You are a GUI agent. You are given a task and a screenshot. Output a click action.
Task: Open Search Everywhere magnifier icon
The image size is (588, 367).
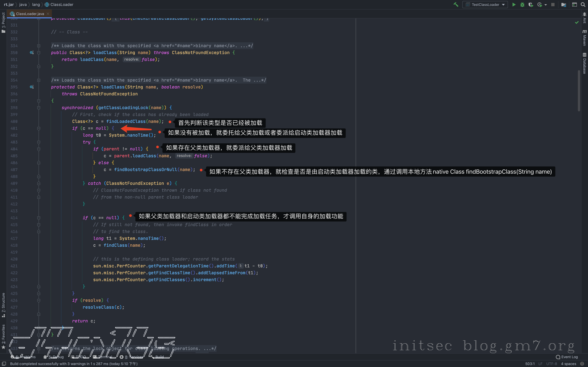click(583, 5)
